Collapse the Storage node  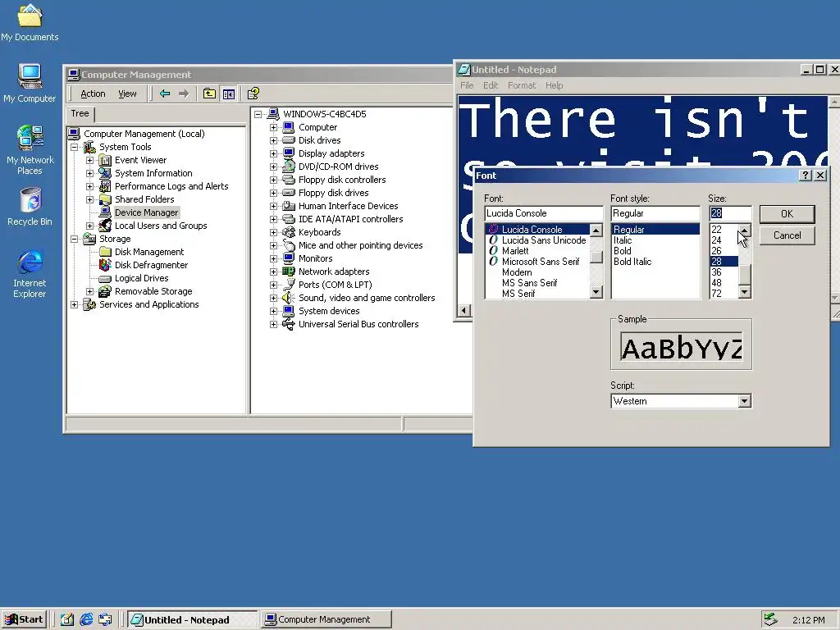(75, 239)
